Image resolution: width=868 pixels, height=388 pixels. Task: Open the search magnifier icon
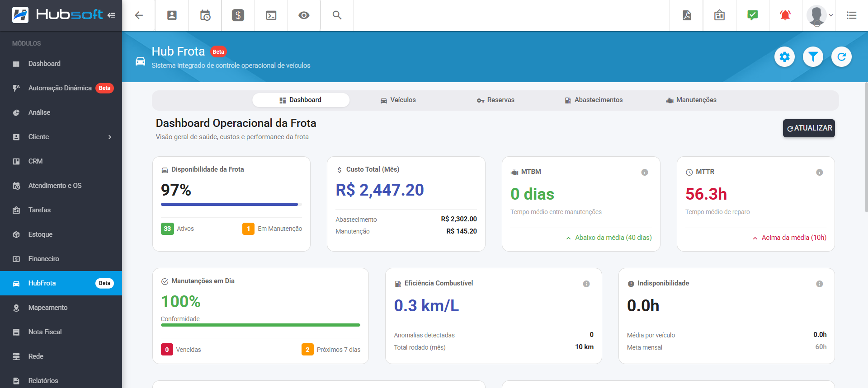pyautogui.click(x=337, y=15)
